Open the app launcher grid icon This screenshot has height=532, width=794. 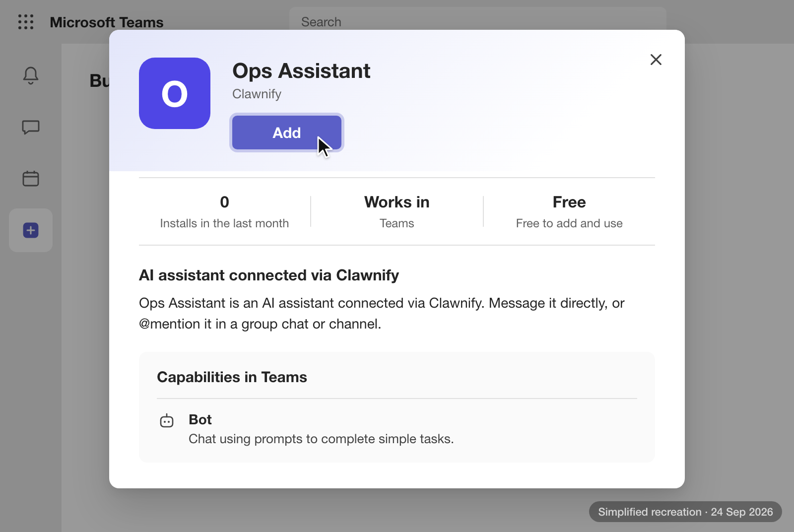26,22
